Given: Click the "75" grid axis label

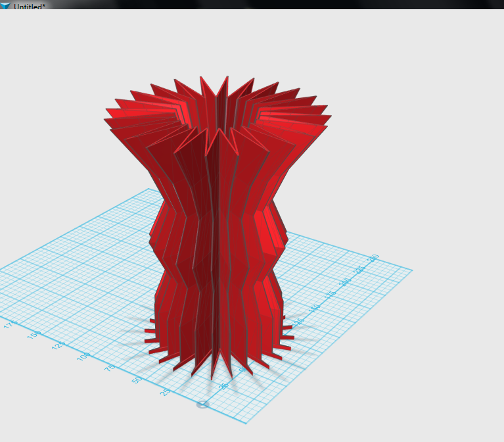Looking at the screenshot, I should (110, 368).
